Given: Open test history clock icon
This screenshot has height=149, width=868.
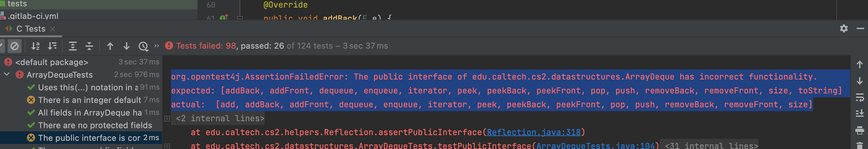Looking at the screenshot, I should pyautogui.click(x=143, y=46).
